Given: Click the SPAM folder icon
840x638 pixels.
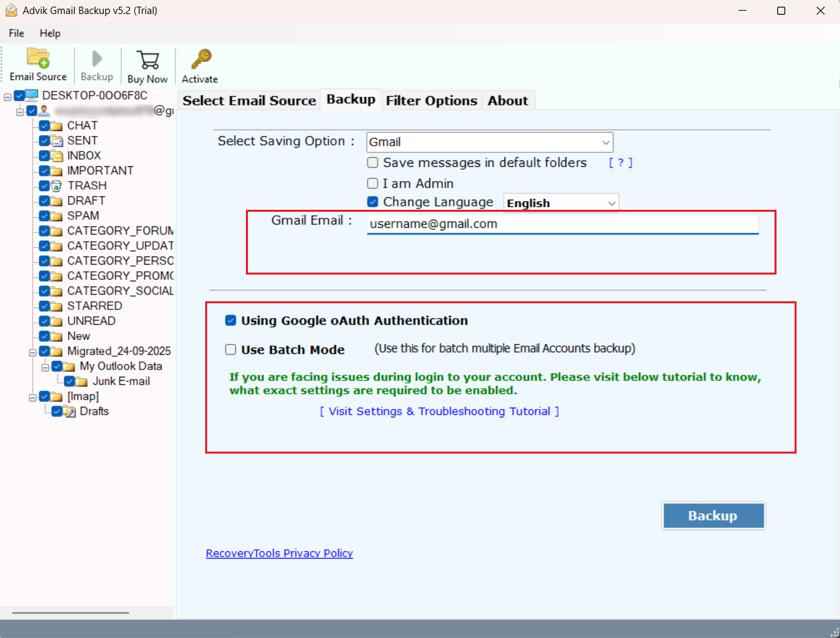Looking at the screenshot, I should click(57, 216).
